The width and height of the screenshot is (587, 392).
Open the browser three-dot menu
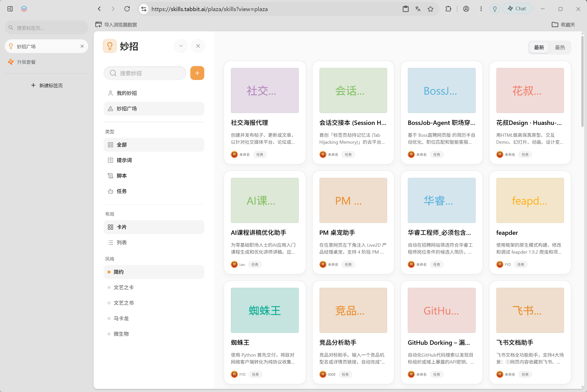pos(481,9)
